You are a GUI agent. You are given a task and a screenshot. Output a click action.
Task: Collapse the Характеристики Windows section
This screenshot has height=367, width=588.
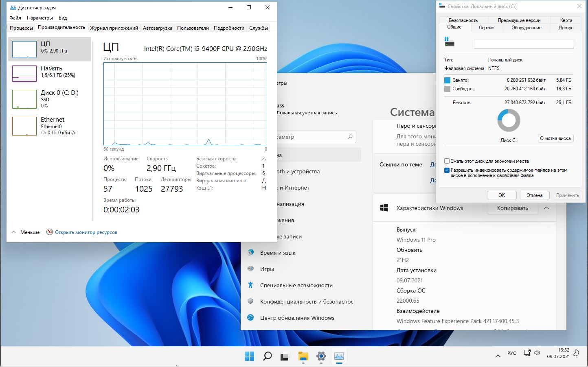pyautogui.click(x=546, y=208)
